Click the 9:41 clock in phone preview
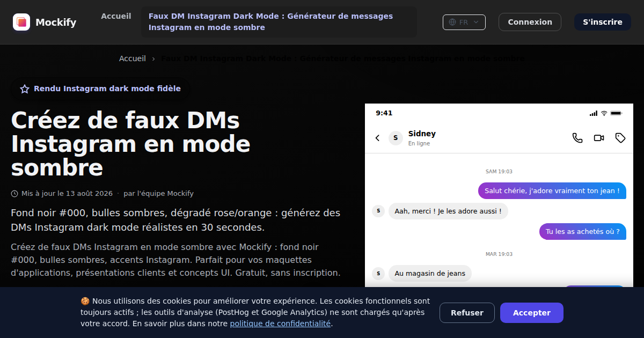The image size is (644, 338). click(x=384, y=113)
